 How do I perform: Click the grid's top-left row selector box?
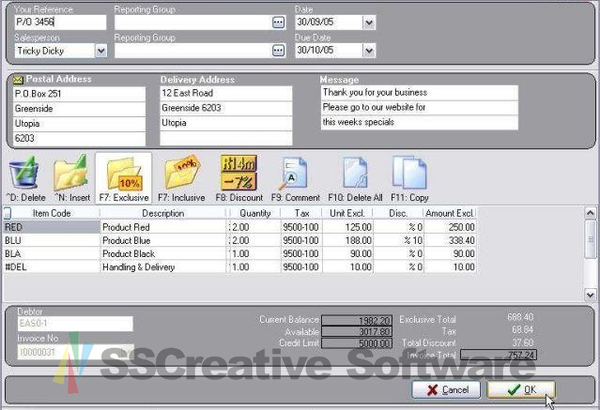tap(7, 213)
